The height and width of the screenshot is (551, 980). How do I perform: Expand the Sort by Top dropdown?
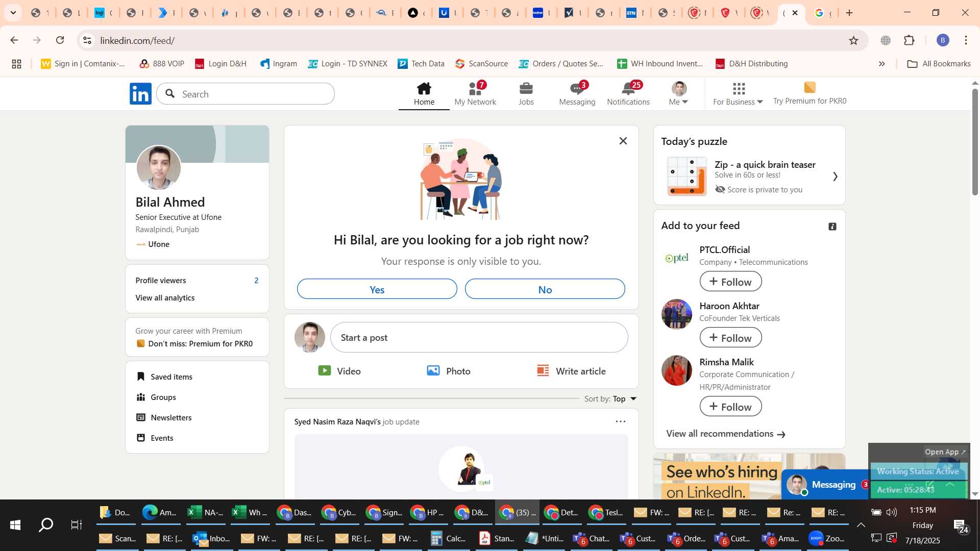pyautogui.click(x=611, y=399)
